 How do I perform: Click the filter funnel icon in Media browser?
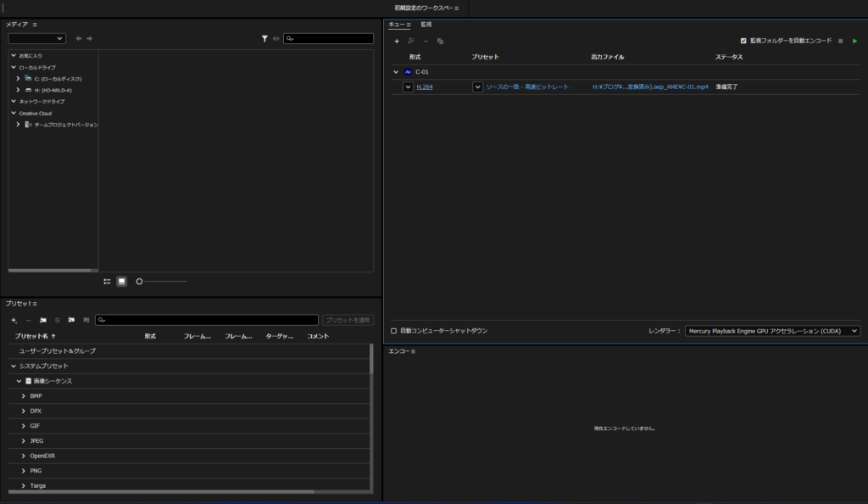point(264,38)
